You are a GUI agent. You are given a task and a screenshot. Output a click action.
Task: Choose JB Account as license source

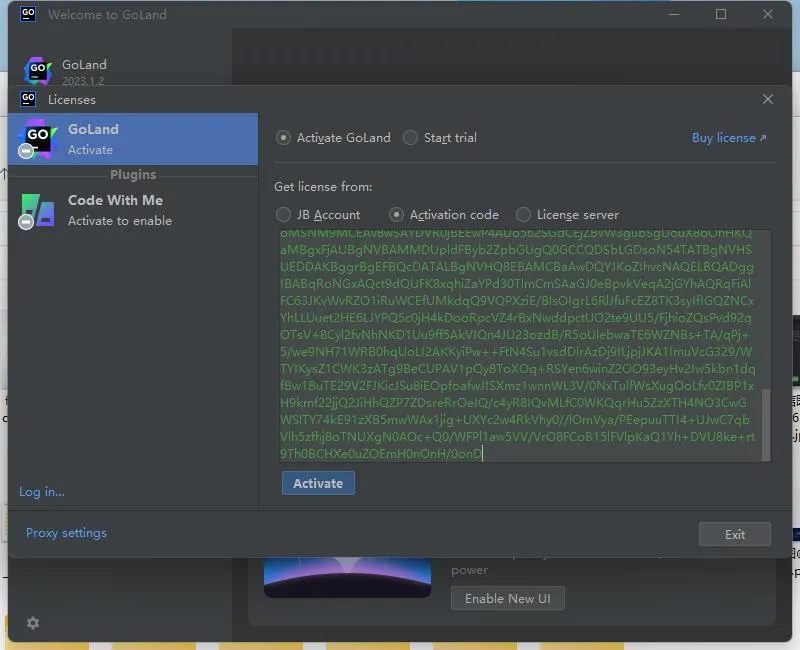click(283, 215)
